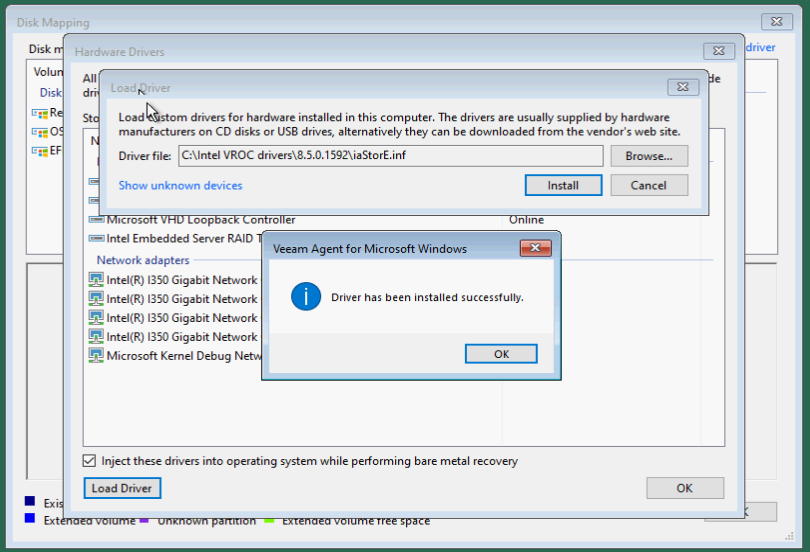
Task: Click OK in the Veeam Agent message box
Action: [501, 354]
